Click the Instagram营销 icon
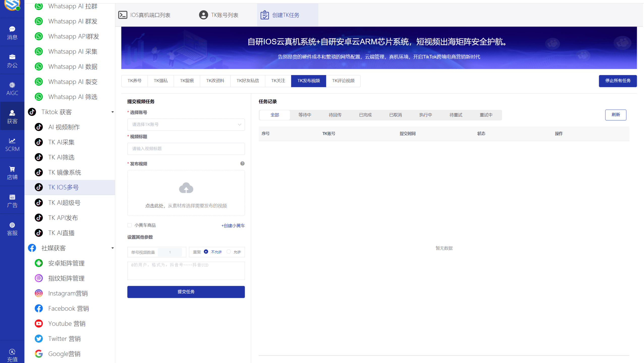 (x=38, y=293)
